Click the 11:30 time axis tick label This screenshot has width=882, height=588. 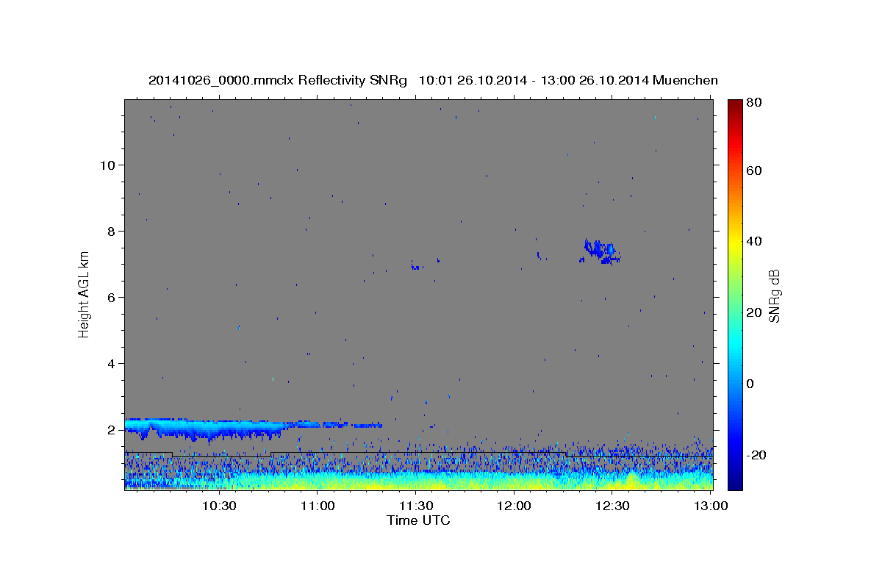(415, 506)
